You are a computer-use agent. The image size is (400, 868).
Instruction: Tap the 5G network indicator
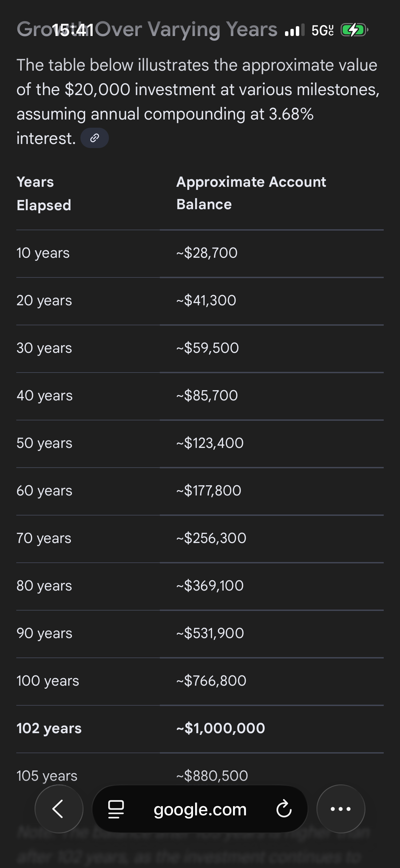tap(322, 30)
